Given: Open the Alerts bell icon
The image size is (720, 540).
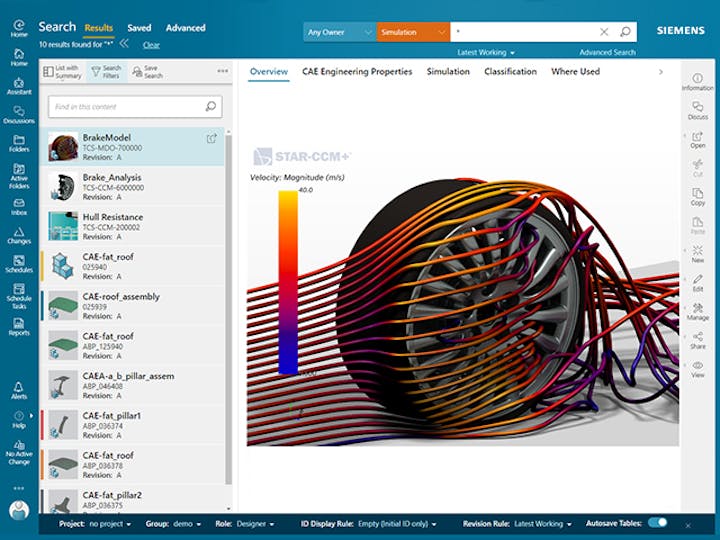Looking at the screenshot, I should [x=19, y=388].
